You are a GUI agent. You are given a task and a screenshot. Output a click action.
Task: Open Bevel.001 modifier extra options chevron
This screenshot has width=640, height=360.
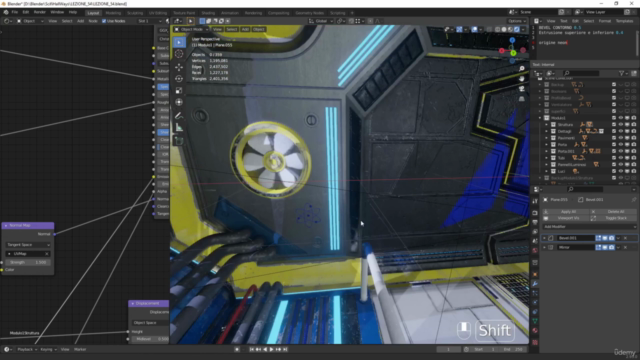618,238
